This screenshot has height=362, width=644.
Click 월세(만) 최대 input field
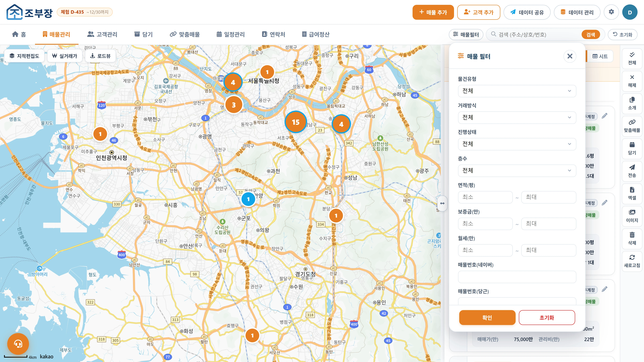coord(548,250)
